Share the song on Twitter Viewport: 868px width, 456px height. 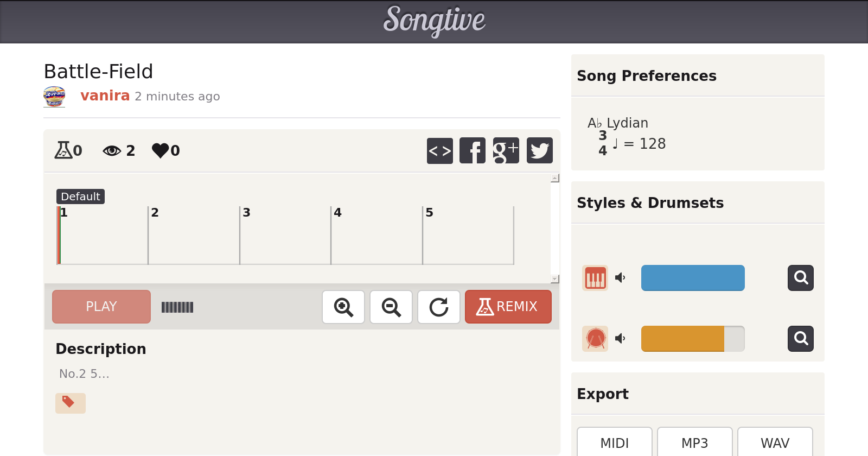539,150
